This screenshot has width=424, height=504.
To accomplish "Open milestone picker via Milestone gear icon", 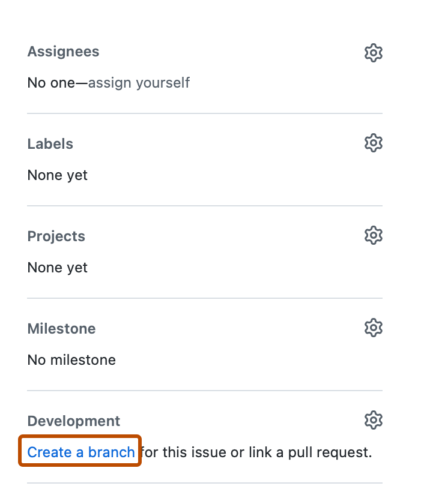I will (x=373, y=328).
